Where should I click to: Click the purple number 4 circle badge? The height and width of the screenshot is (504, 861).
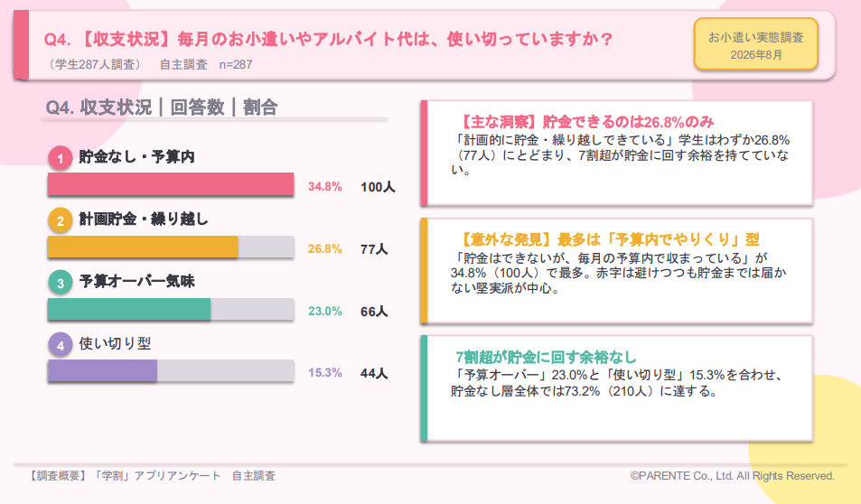click(x=61, y=345)
